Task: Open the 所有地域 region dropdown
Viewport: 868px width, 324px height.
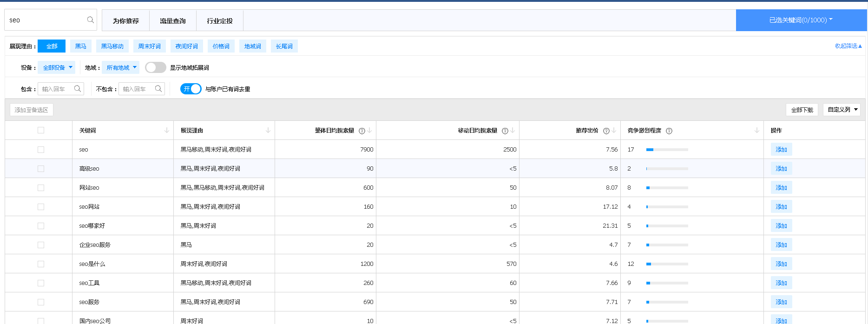Action: click(x=120, y=67)
